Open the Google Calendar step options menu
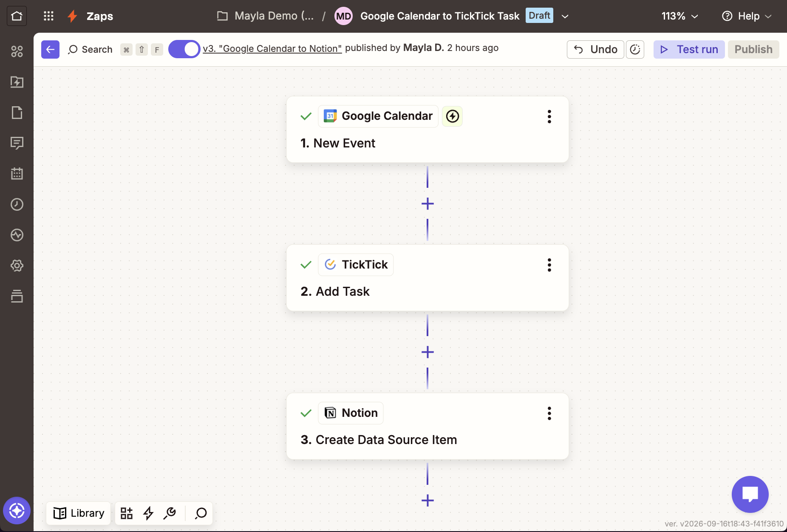The width and height of the screenshot is (787, 532). [x=549, y=116]
